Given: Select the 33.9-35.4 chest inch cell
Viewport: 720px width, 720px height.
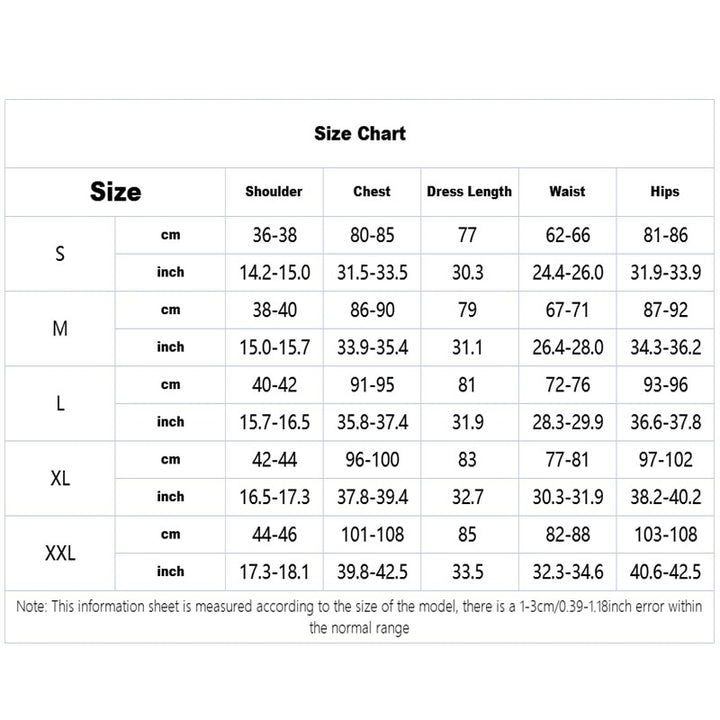Looking at the screenshot, I should [x=372, y=348].
